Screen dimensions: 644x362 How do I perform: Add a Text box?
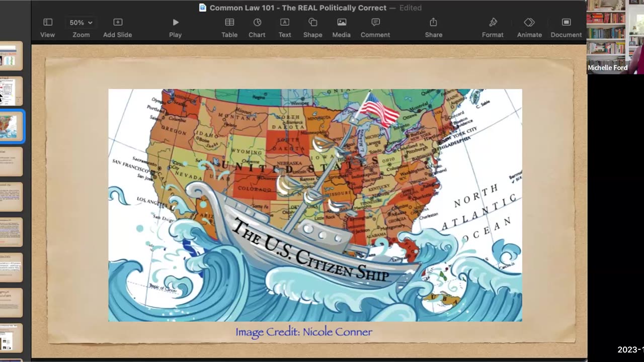pyautogui.click(x=285, y=28)
